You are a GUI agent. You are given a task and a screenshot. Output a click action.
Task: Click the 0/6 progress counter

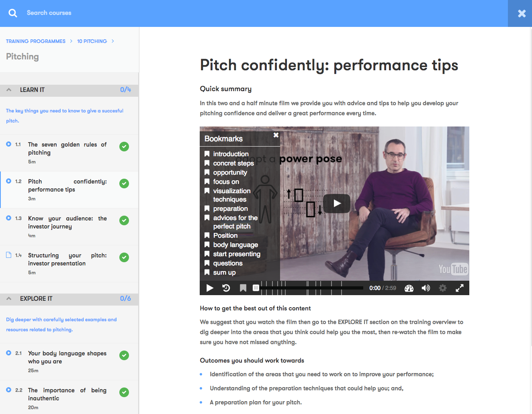(x=125, y=298)
